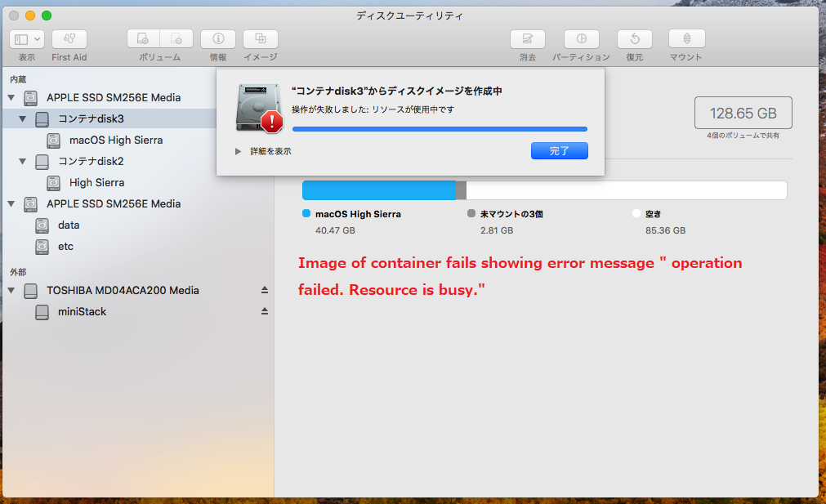Image resolution: width=826 pixels, height=504 pixels.
Task: Select the miniStack volume icon
Action: pyautogui.click(x=42, y=312)
